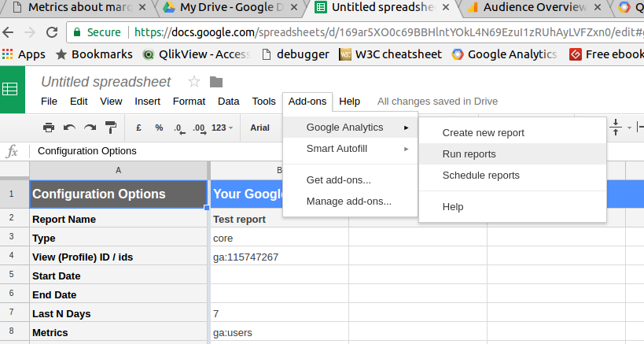
Task: Select the Paint format tool
Action: pyautogui.click(x=111, y=128)
